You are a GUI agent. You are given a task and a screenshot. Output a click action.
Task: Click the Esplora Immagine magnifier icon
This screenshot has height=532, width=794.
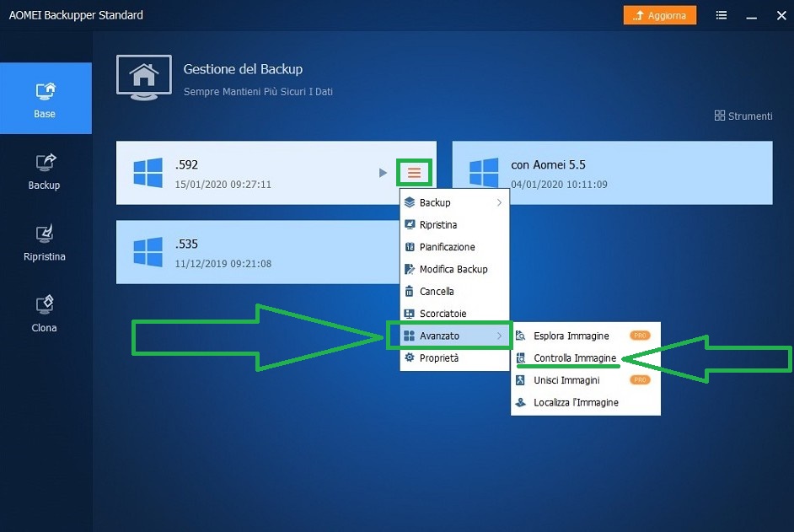click(520, 336)
